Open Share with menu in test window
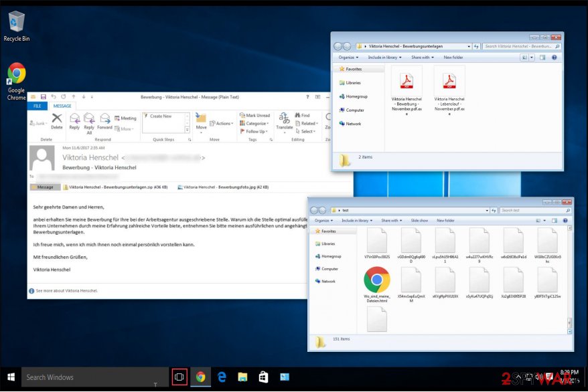Image resolution: width=588 pixels, height=392 pixels. coord(392,221)
